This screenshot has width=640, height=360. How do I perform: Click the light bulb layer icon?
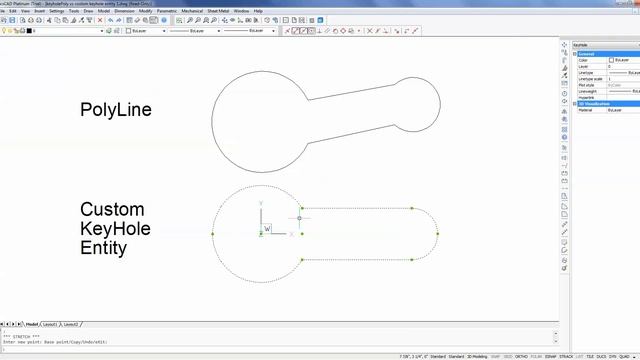[4, 31]
